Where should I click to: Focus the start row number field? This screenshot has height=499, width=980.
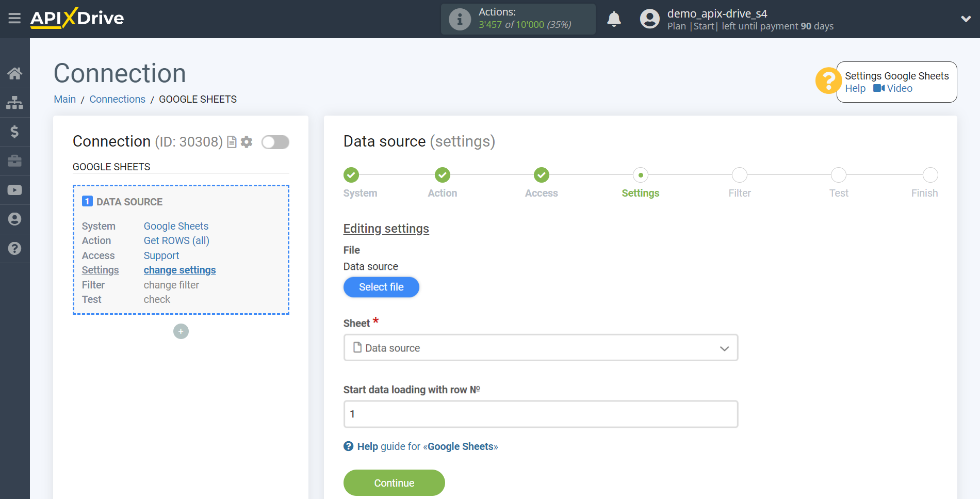tap(541, 414)
